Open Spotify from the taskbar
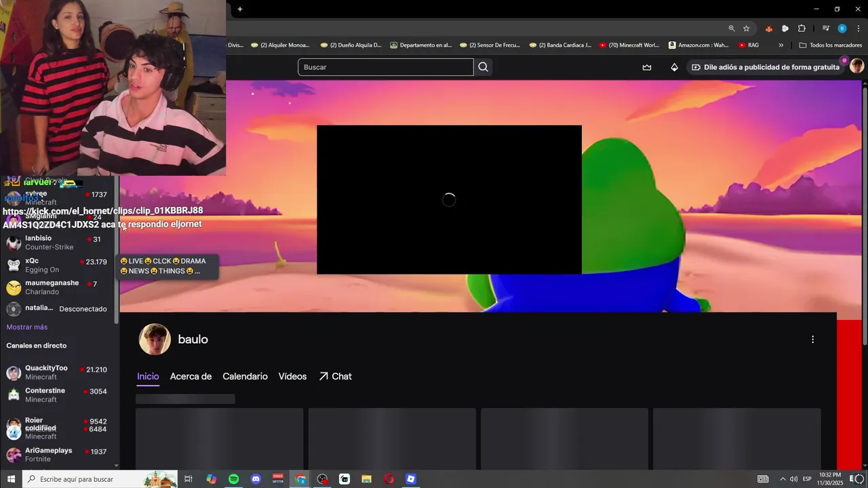 233,479
